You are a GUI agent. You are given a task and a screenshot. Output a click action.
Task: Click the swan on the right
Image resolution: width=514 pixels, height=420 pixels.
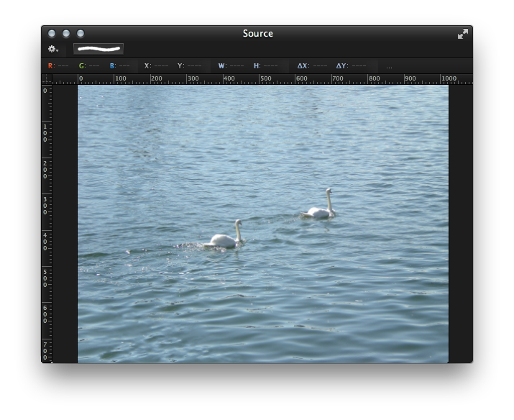pos(320,208)
